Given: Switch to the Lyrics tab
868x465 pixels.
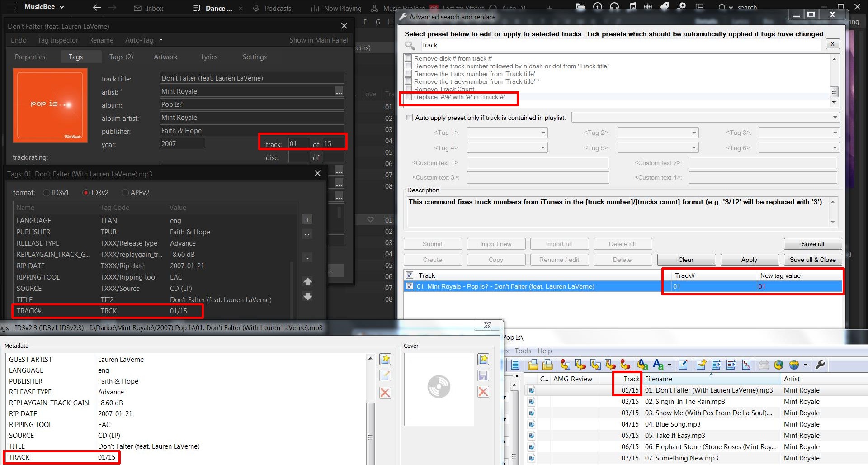Looking at the screenshot, I should (209, 57).
